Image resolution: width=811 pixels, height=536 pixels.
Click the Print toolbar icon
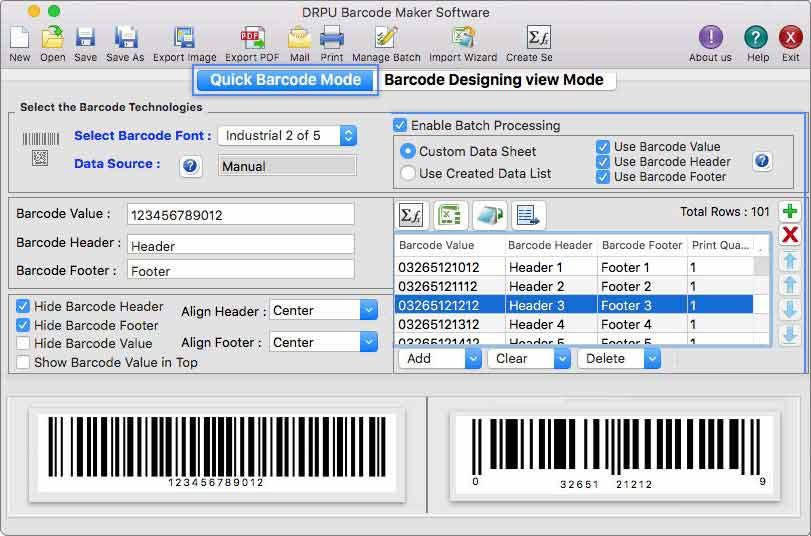pos(332,37)
